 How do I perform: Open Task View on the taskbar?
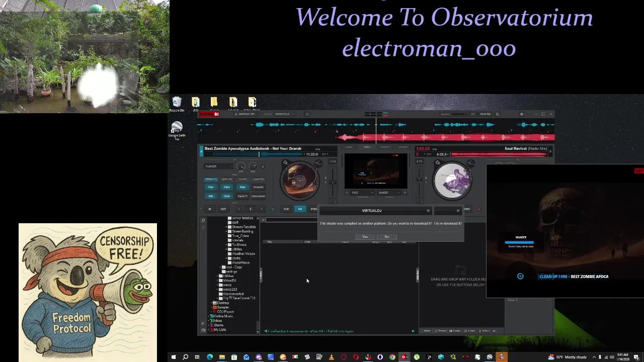pyautogui.click(x=197, y=357)
